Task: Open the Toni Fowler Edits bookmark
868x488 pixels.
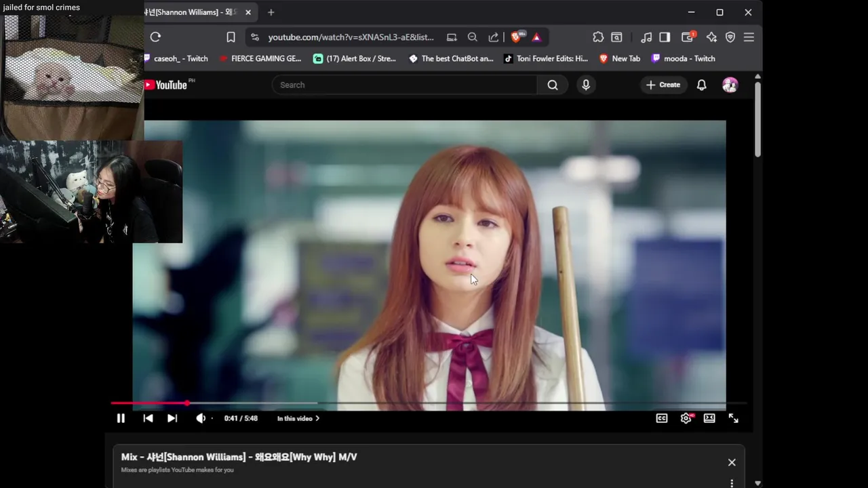Action: (546, 59)
